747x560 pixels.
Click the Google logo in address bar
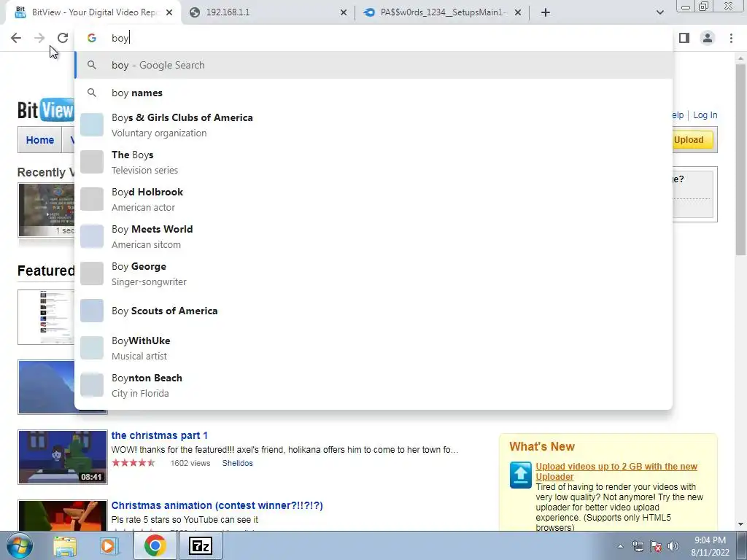(x=92, y=38)
